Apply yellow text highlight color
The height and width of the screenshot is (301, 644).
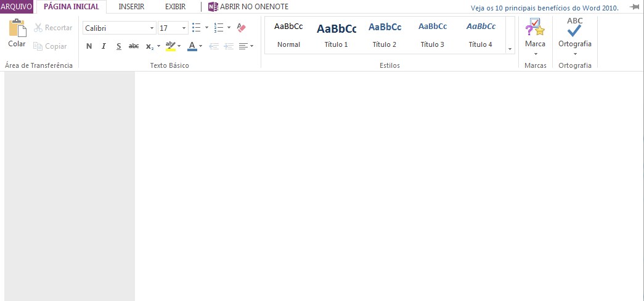point(171,46)
